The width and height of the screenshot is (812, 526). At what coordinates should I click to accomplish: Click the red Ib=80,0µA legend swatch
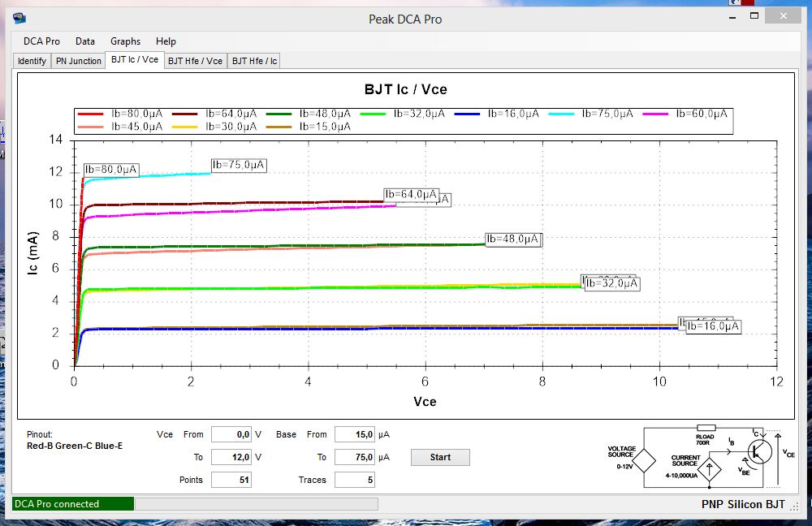[91, 114]
